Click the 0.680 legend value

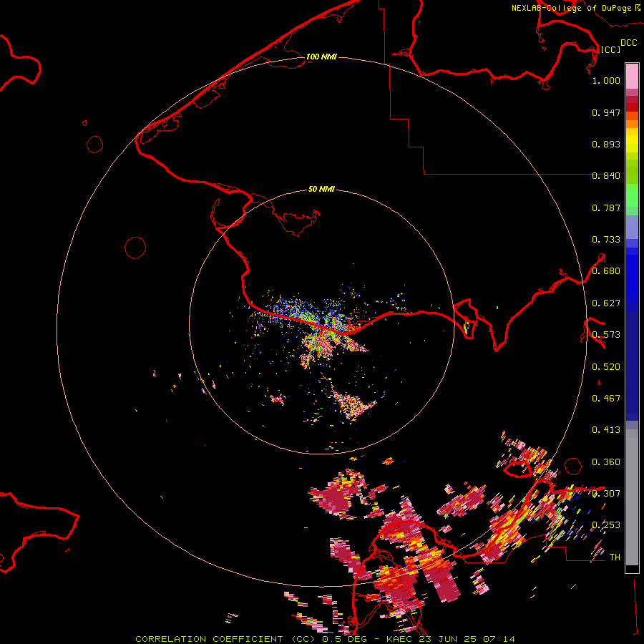click(x=606, y=271)
